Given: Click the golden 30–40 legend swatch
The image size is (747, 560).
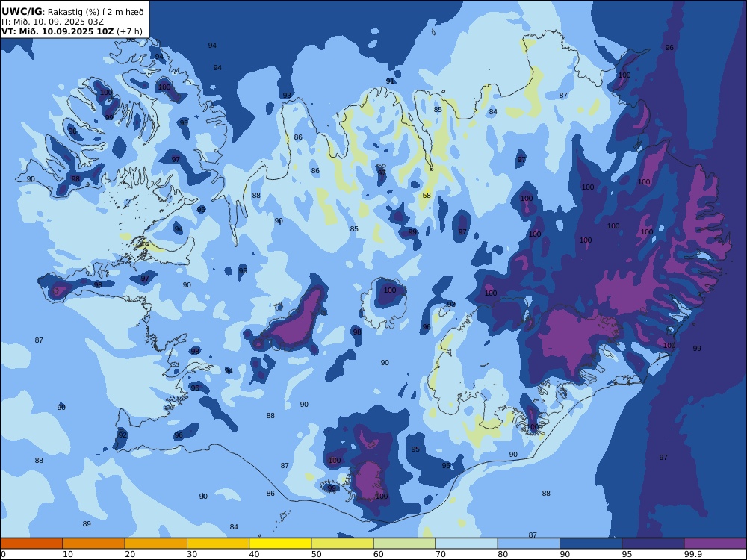Looking at the screenshot, I should click(x=218, y=544).
